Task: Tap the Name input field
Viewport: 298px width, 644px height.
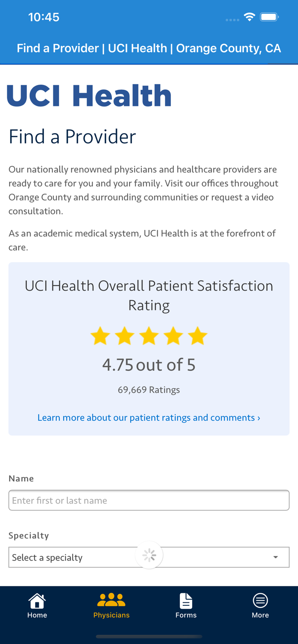Action: click(149, 500)
